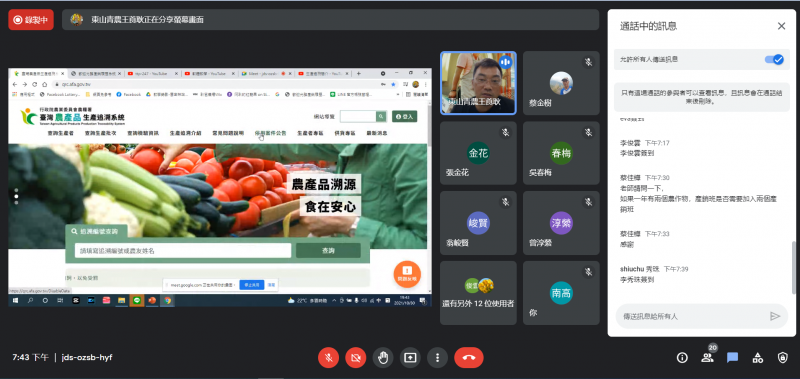Click speaking indicator on 東山青農王酋耿 tile
This screenshot has height=379, width=800.
(x=506, y=62)
